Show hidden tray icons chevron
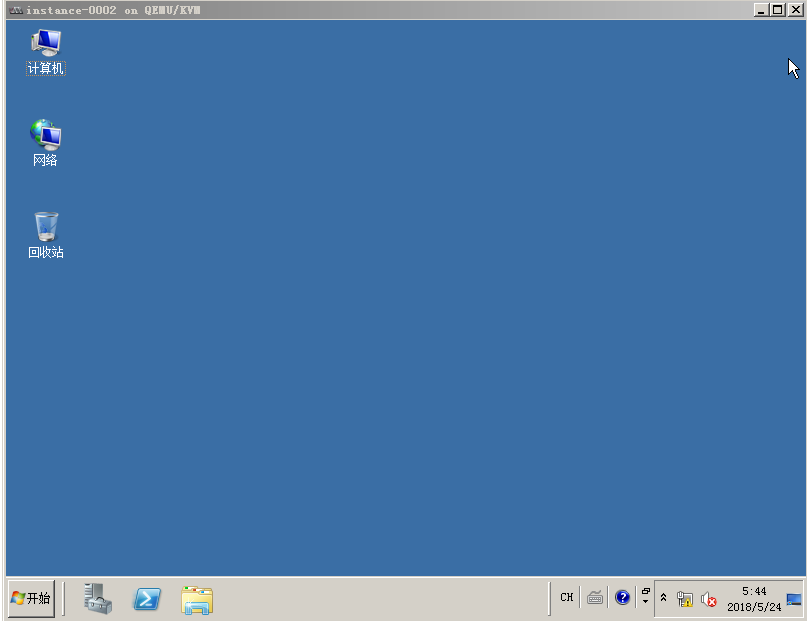The height and width of the screenshot is (621, 807). tap(663, 597)
